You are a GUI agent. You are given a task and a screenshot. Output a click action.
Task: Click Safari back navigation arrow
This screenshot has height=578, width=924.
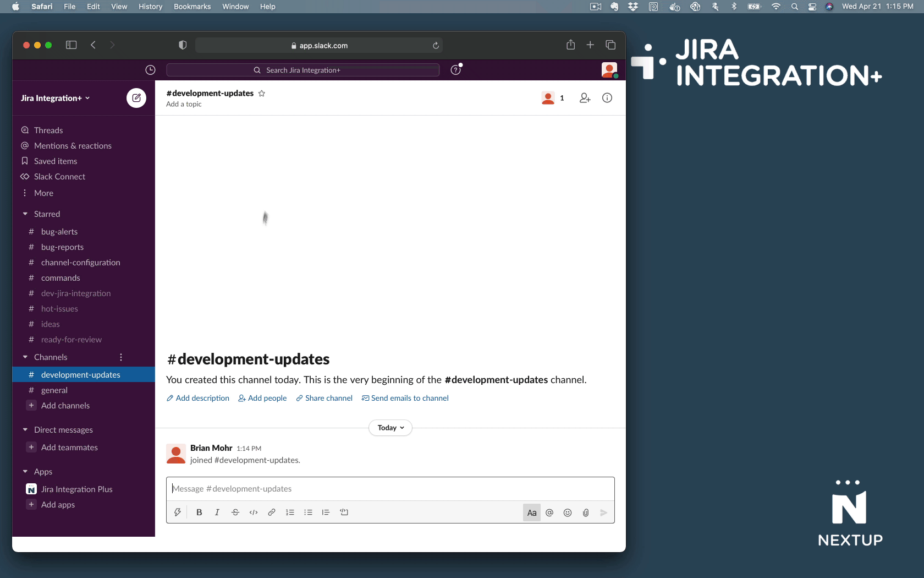point(93,45)
